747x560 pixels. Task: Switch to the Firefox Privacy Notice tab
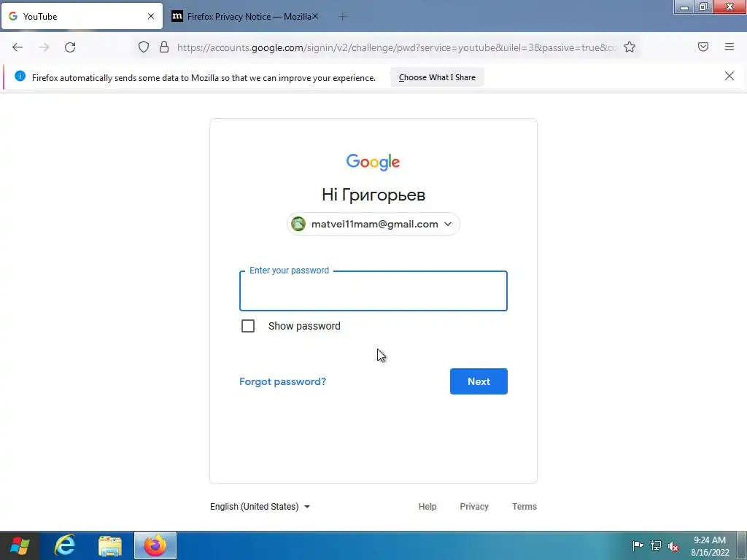click(x=244, y=16)
